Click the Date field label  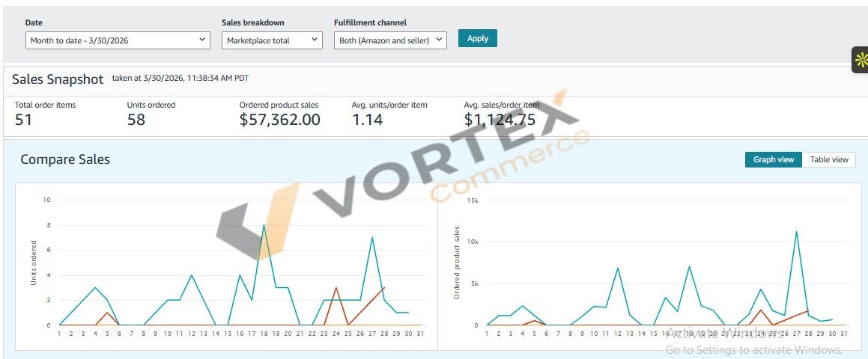[34, 22]
